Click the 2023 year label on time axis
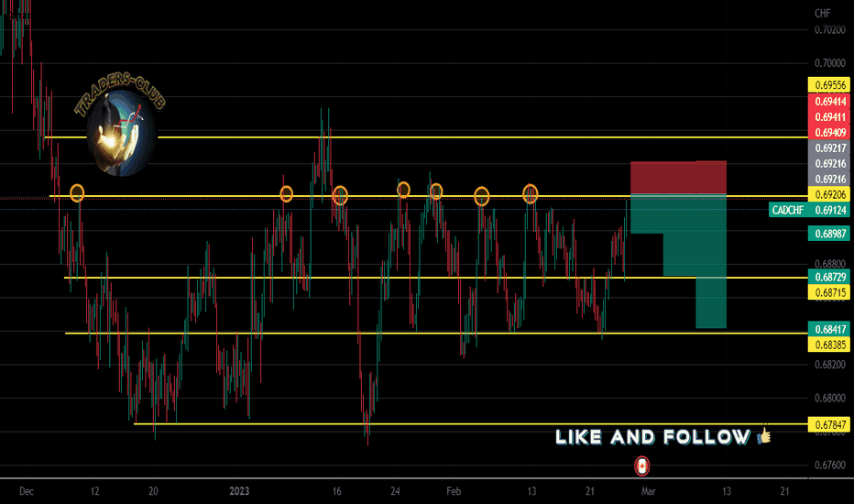Image resolution: width=854 pixels, height=504 pixels. click(239, 491)
